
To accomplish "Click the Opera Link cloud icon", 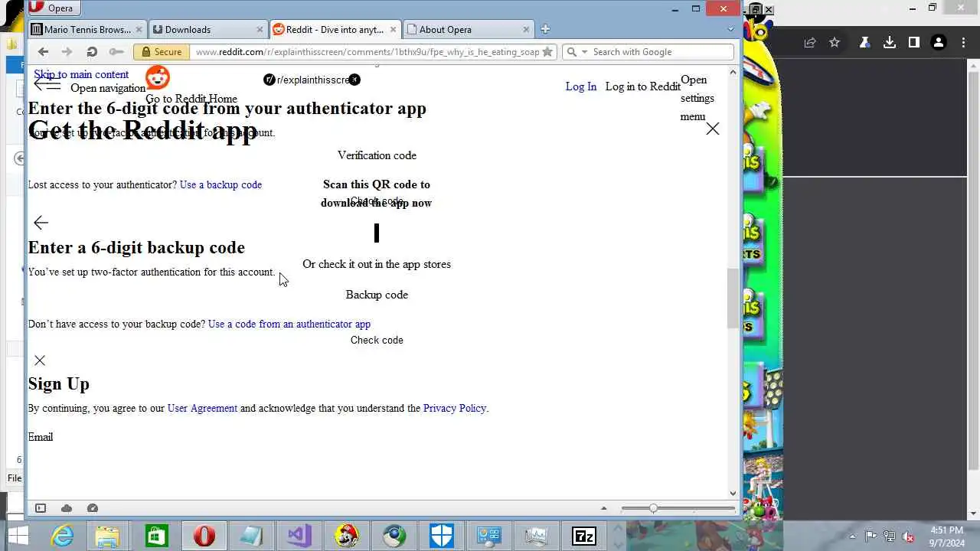I will (67, 508).
